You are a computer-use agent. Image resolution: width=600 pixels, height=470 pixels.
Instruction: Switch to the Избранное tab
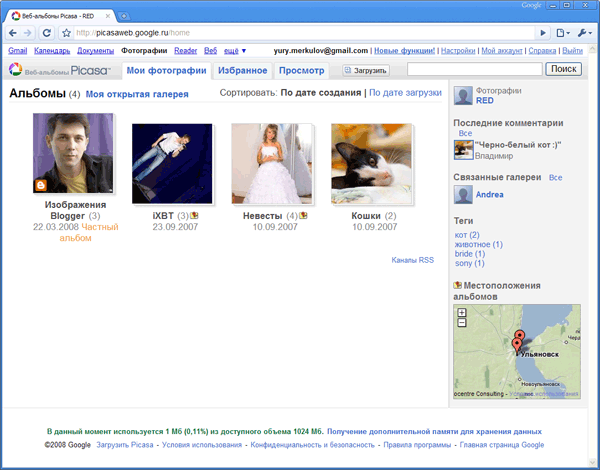coord(243,70)
